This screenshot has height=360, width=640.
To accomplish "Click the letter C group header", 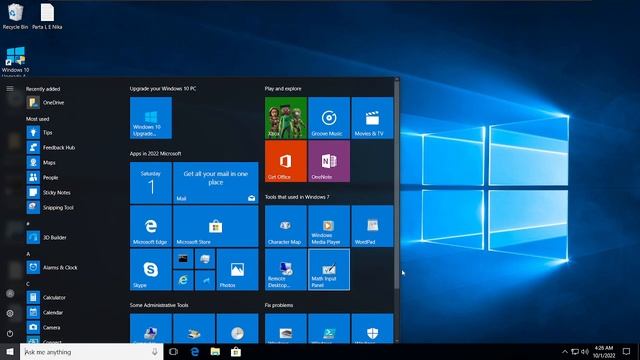I will point(28,284).
